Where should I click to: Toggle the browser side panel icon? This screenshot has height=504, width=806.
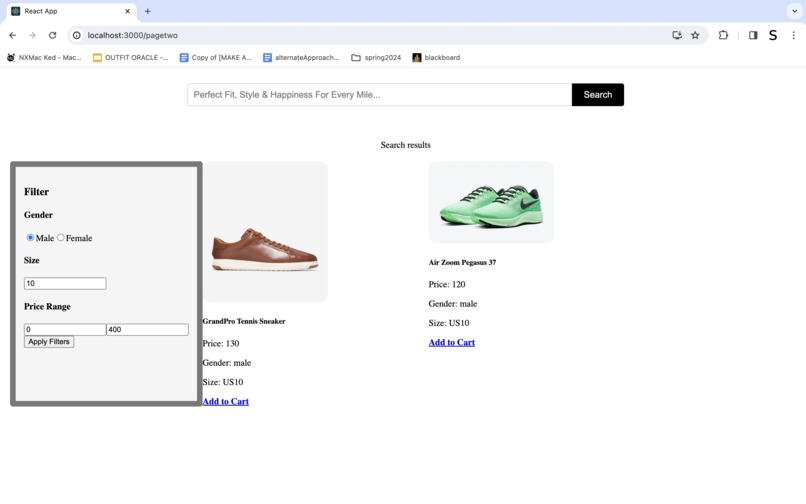[x=753, y=35]
